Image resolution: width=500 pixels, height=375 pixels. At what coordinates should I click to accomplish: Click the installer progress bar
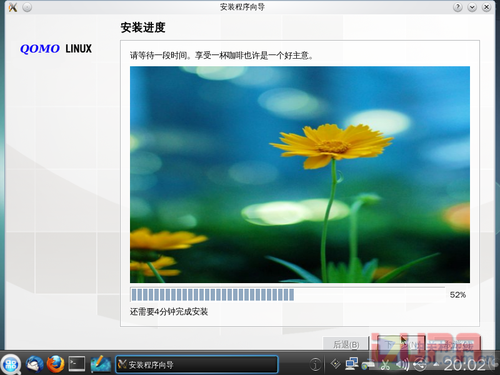point(287,295)
